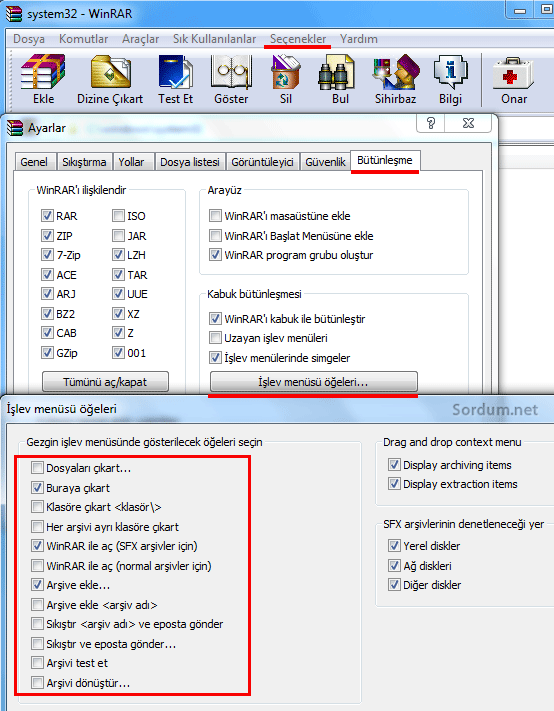
Task: Check Her arşivi ayrı klasöre çıkart
Action: click(x=37, y=526)
